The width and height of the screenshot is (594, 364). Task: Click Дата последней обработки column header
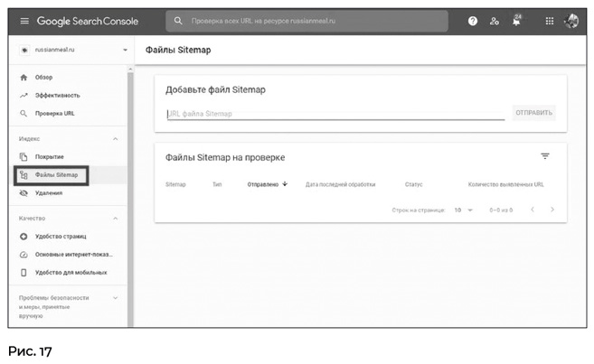(x=341, y=184)
